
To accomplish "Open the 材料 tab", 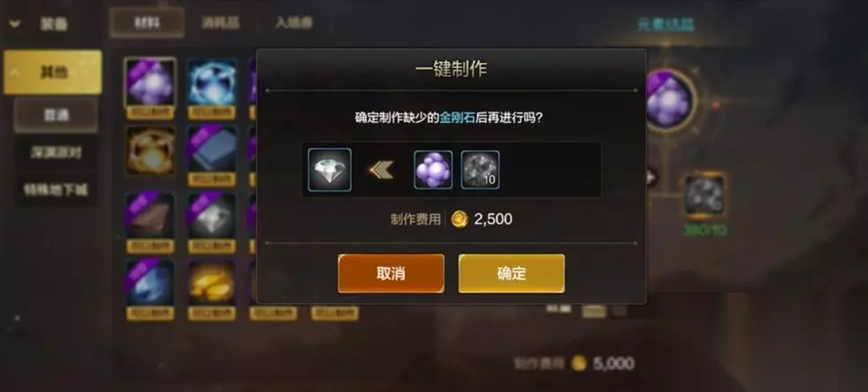I will (x=147, y=23).
